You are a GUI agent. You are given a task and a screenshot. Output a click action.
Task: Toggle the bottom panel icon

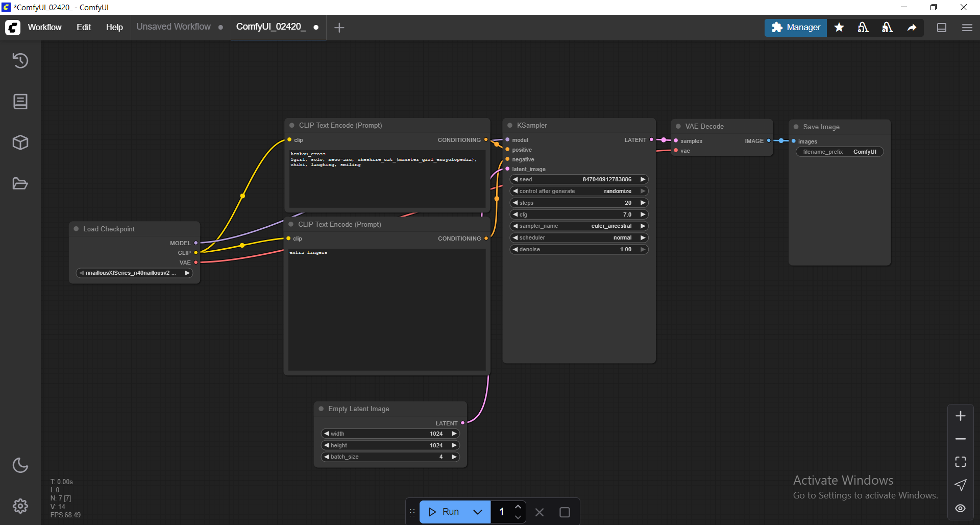point(942,28)
